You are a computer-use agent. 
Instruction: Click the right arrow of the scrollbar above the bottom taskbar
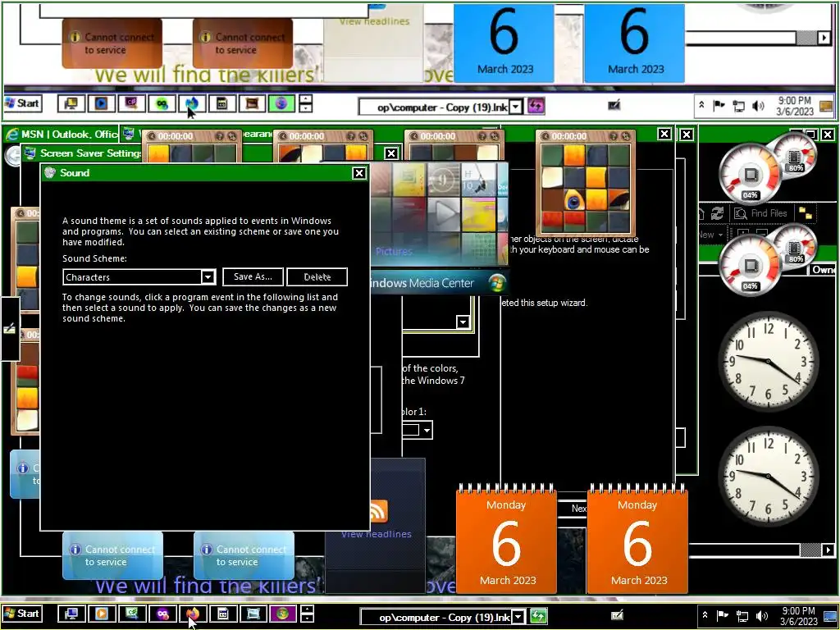[828, 550]
